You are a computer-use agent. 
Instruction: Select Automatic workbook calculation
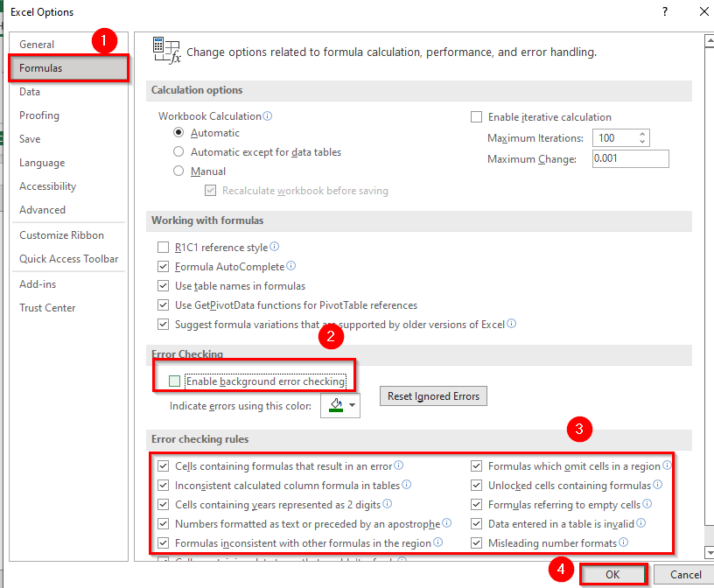[178, 132]
